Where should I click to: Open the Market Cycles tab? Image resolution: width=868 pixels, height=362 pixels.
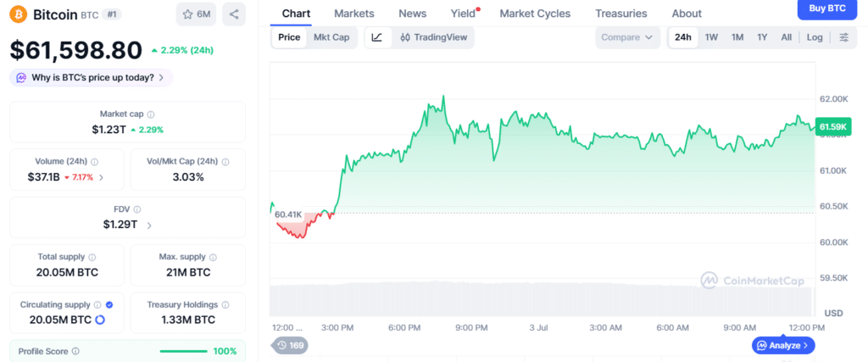point(535,14)
